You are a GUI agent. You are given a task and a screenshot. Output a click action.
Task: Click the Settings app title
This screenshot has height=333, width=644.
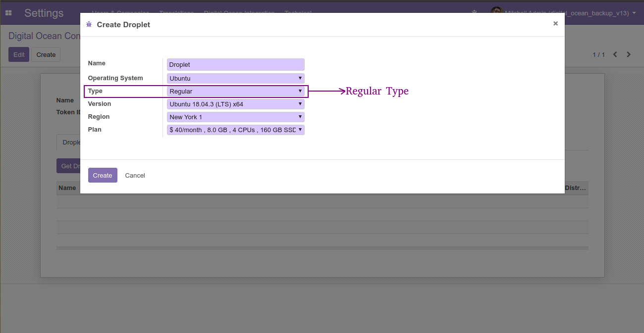pyautogui.click(x=44, y=13)
